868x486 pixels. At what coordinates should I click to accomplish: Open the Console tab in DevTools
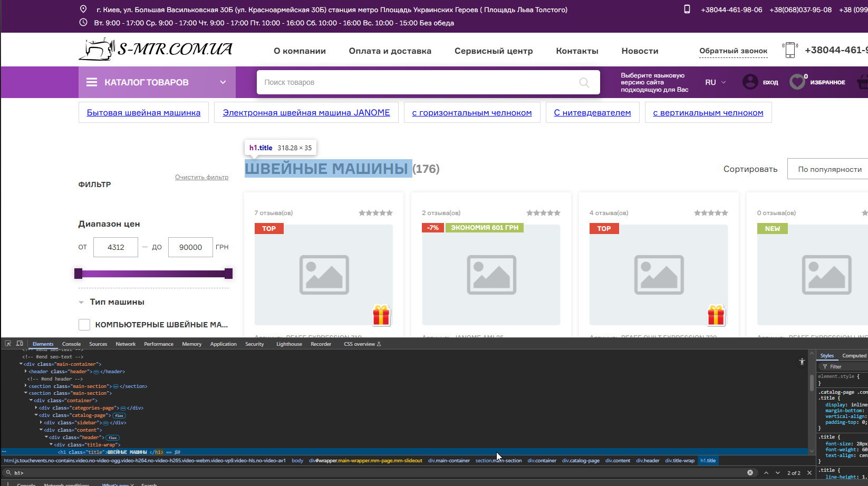(x=71, y=344)
